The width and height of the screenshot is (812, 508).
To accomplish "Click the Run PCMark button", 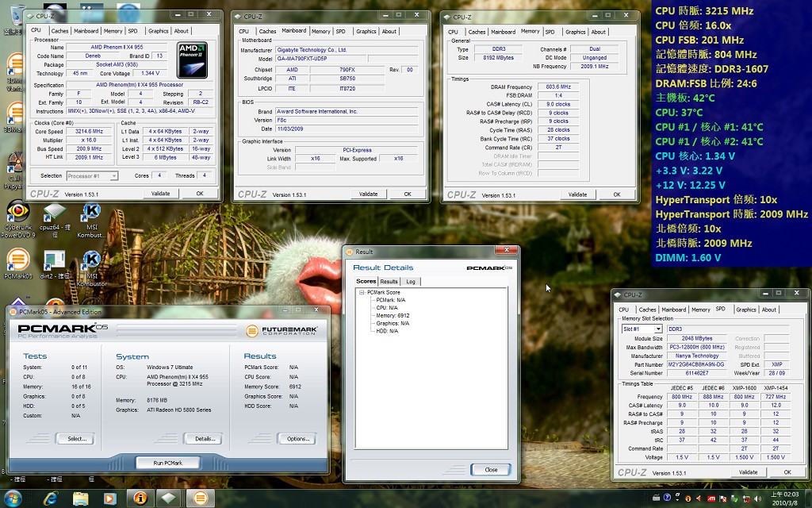I will pyautogui.click(x=168, y=463).
